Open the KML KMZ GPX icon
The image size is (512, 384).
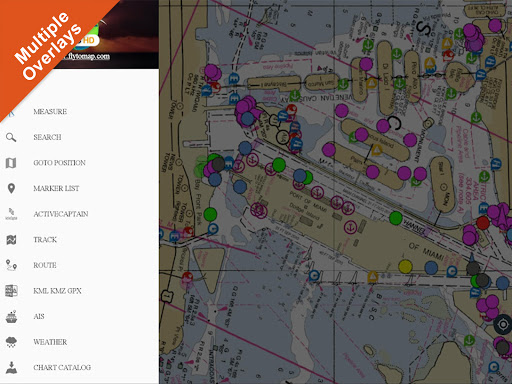[x=11, y=291]
